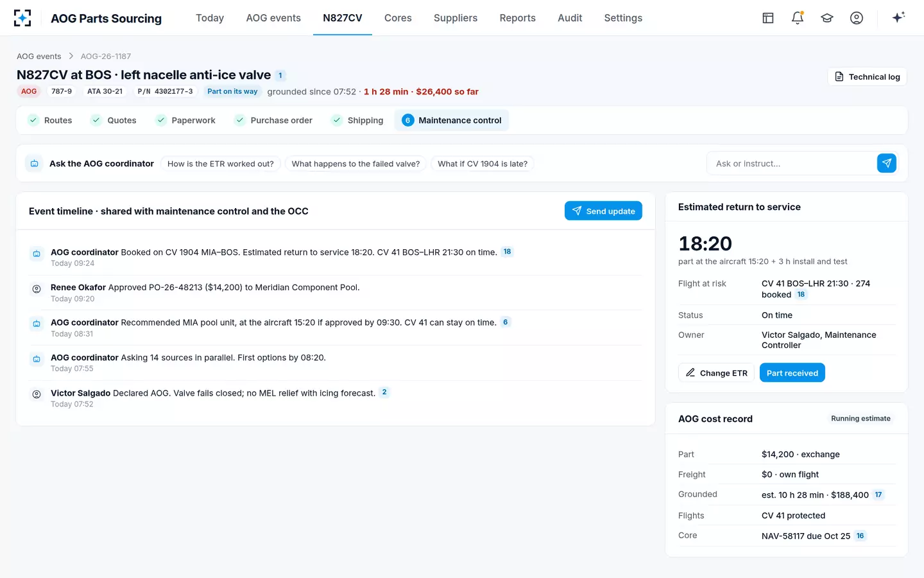The width and height of the screenshot is (924, 578).
Task: Open citation 16 beside the Core due date
Action: (860, 536)
